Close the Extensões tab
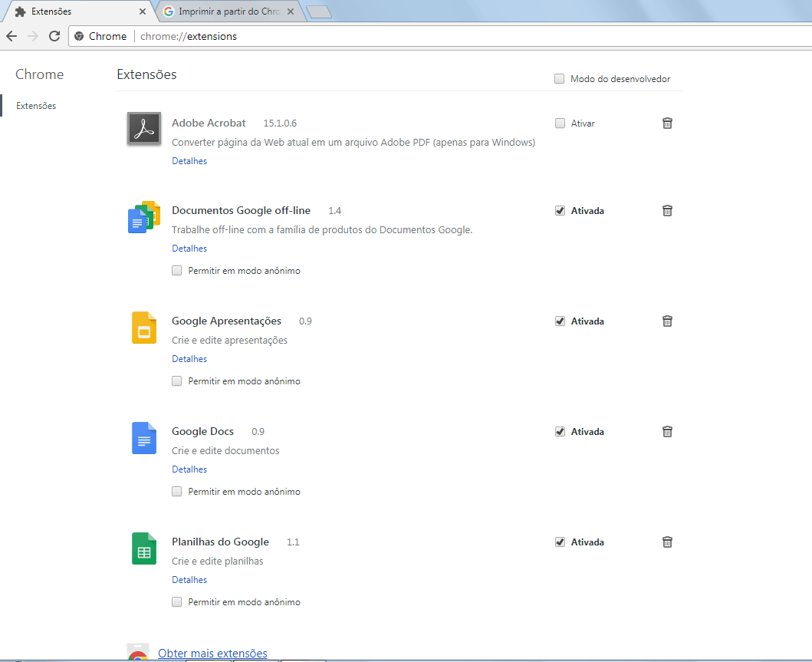Viewport: 812px width, 662px height. (x=143, y=12)
